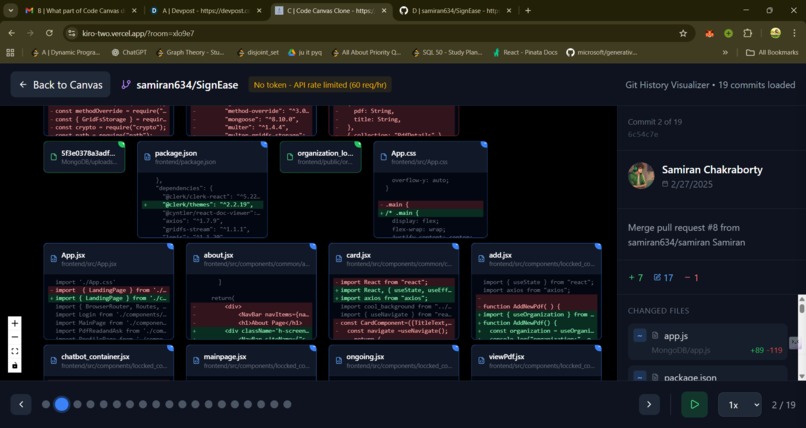Open the tab search dropdown arrow
Image resolution: width=806 pixels, height=428 pixels.
pyautogui.click(x=10, y=10)
